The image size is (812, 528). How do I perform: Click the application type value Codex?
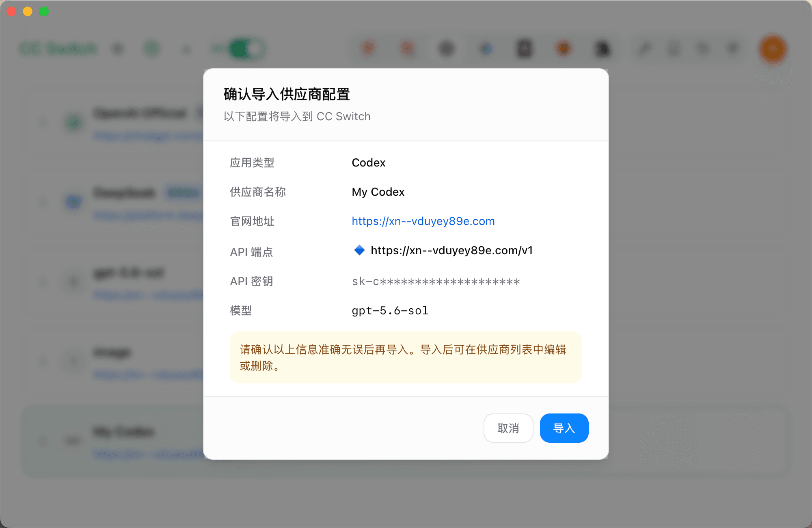coord(368,162)
